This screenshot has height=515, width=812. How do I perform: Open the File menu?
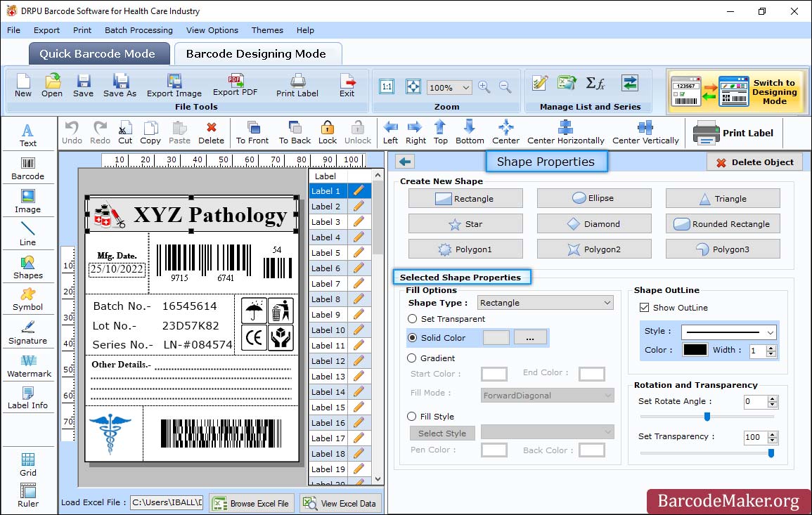pyautogui.click(x=14, y=30)
